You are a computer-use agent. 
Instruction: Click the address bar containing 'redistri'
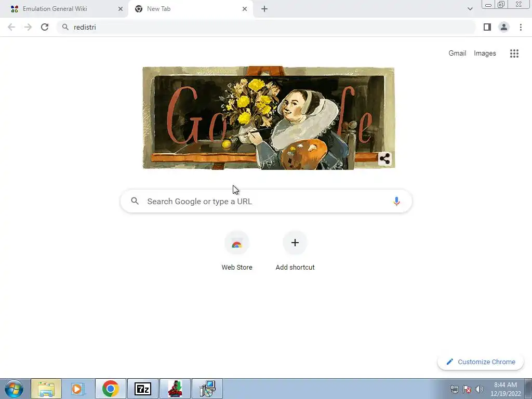[266, 27]
